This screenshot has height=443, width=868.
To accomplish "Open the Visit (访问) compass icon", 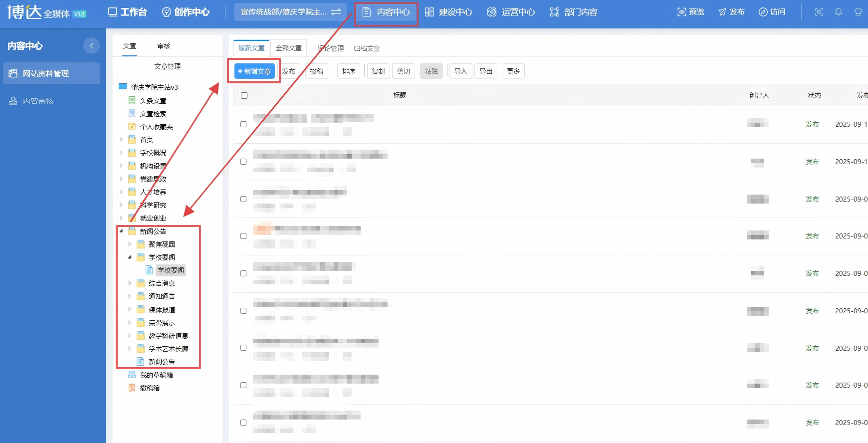I will (772, 12).
